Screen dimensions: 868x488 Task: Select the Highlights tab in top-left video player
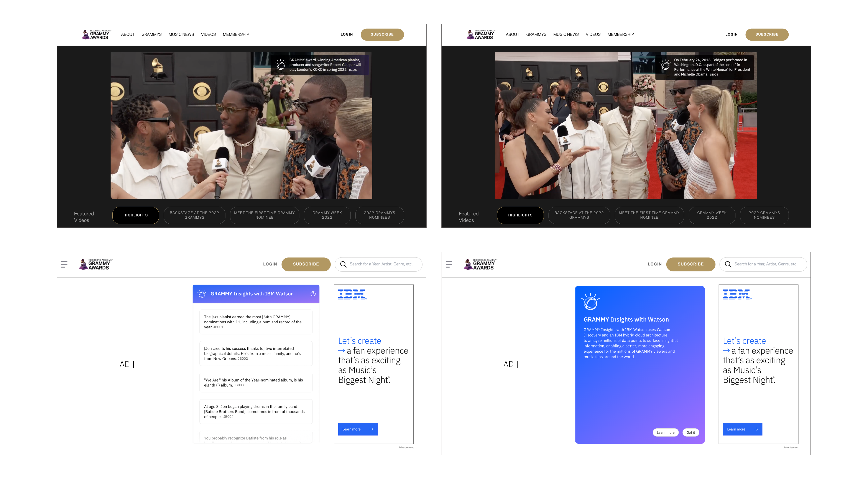[x=135, y=215]
